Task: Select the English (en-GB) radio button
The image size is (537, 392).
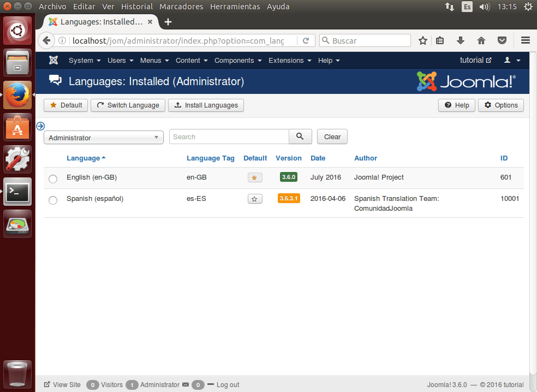Action: click(x=53, y=179)
